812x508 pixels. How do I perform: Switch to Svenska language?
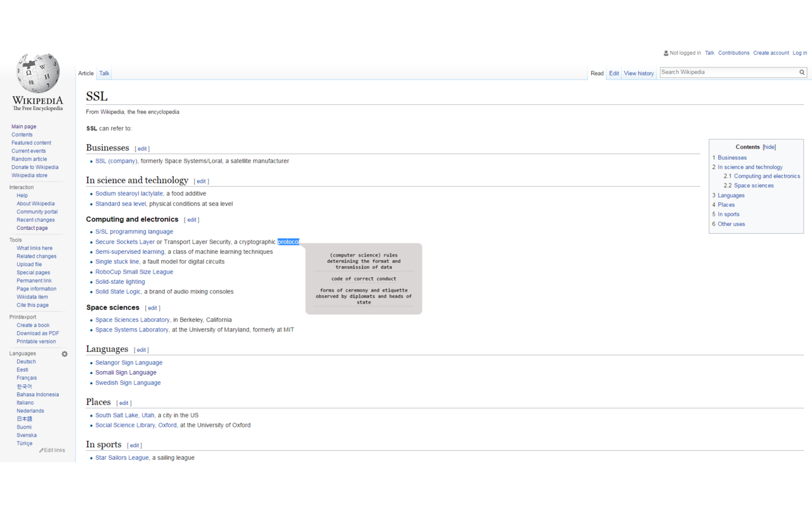click(x=27, y=436)
